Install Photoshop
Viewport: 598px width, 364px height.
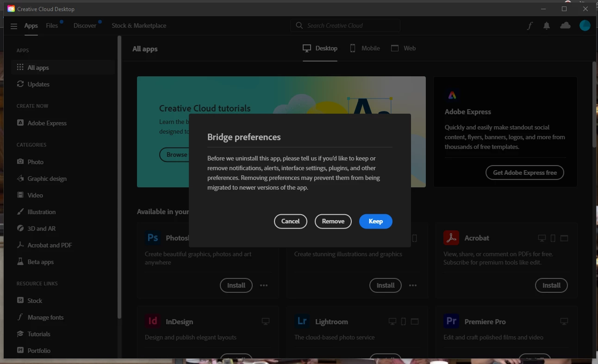236,285
